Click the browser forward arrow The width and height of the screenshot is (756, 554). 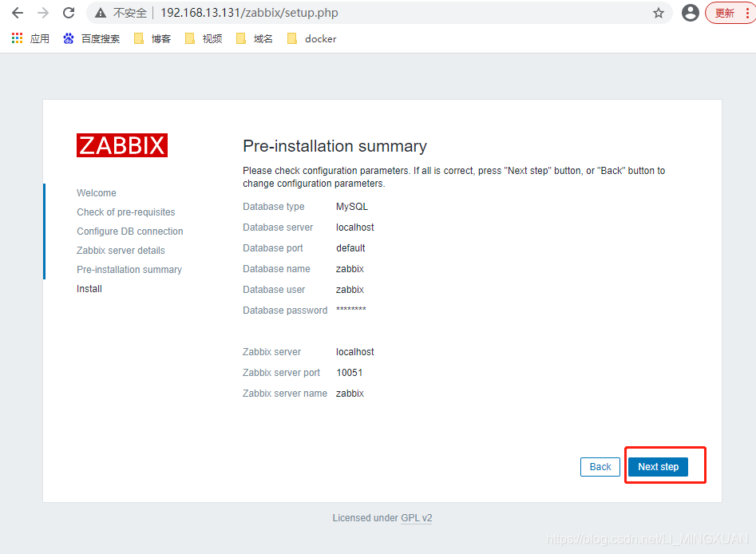tap(43, 13)
